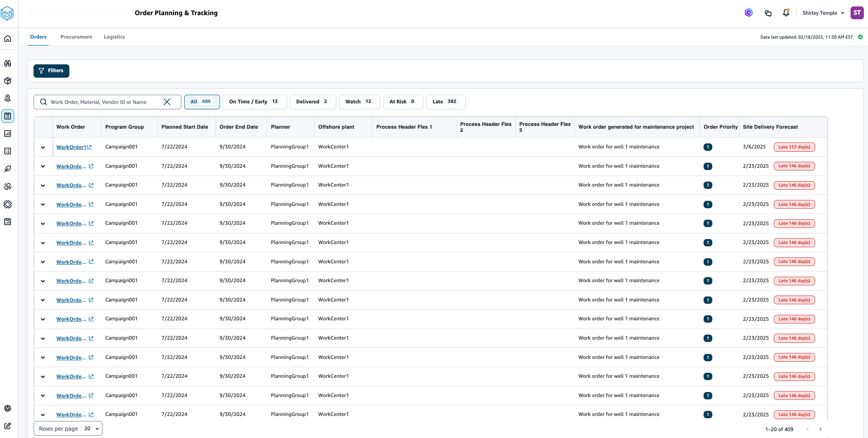Switch to the Procurement tab

(x=76, y=37)
